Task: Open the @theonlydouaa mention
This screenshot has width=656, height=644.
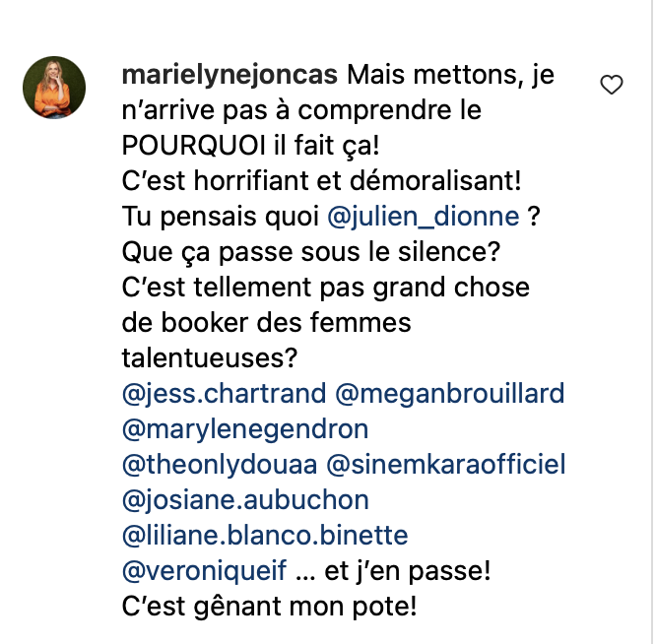Action: point(220,465)
